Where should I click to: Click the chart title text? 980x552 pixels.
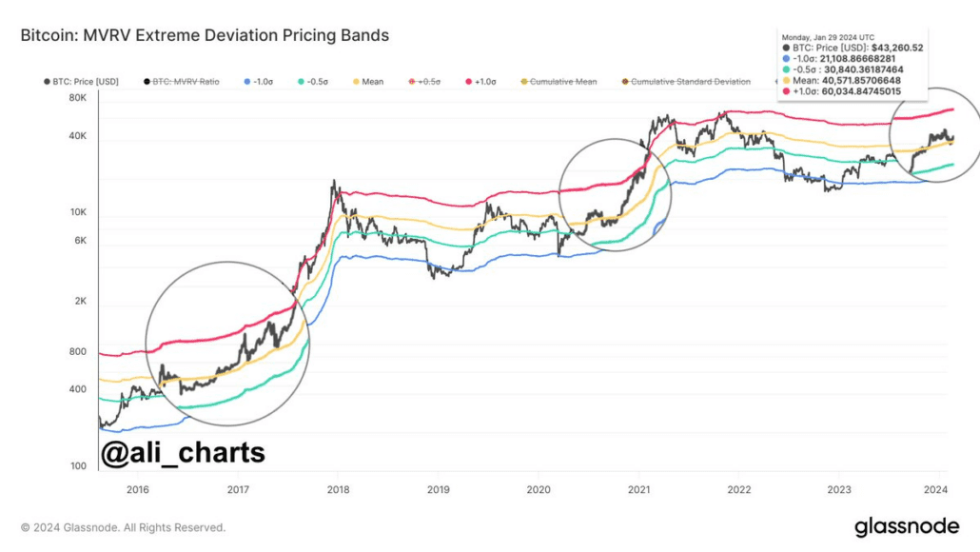(205, 36)
